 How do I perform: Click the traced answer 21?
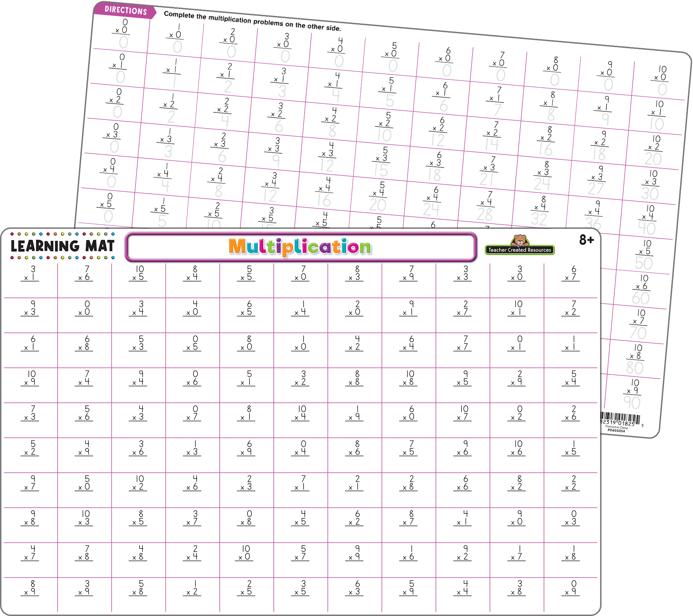tap(487, 180)
